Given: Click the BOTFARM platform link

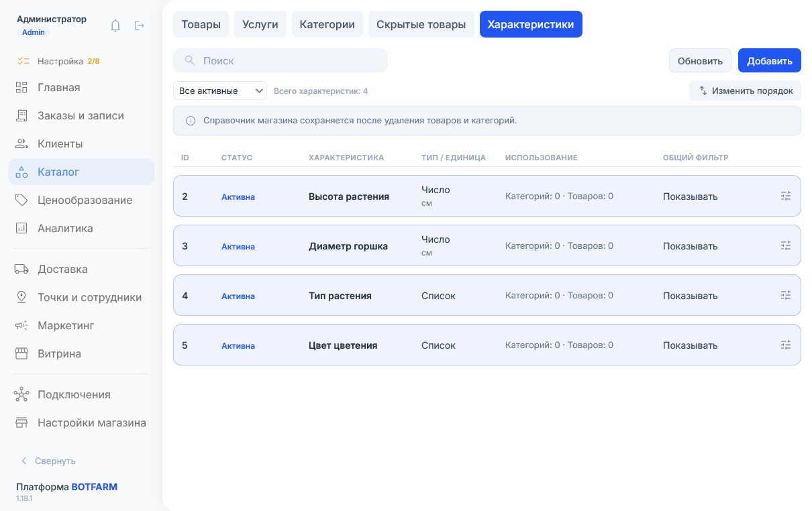Looking at the screenshot, I should pyautogui.click(x=95, y=487).
